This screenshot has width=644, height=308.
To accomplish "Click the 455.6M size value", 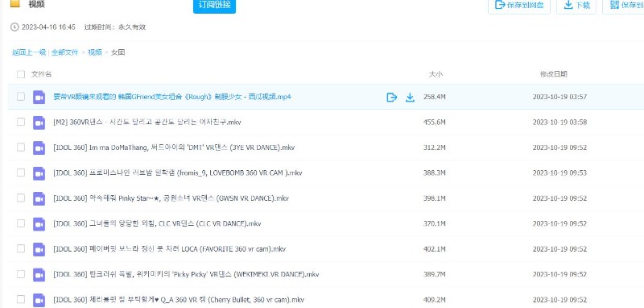I will point(435,122).
